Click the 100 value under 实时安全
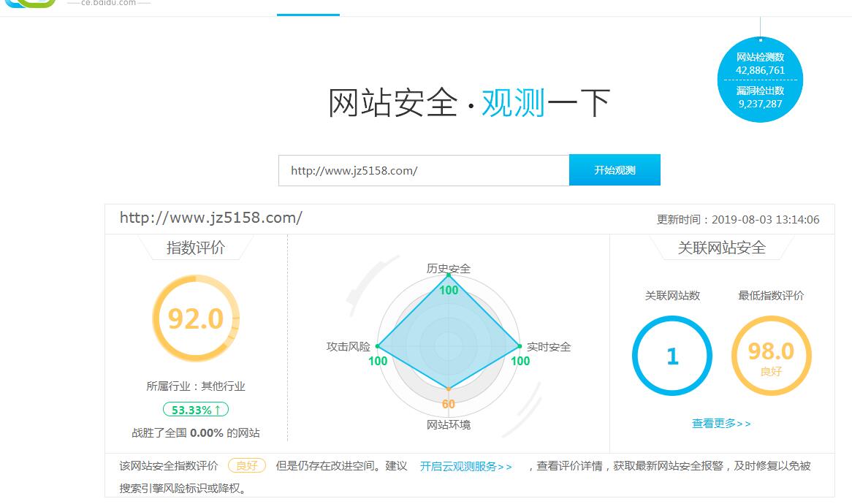 coord(520,361)
